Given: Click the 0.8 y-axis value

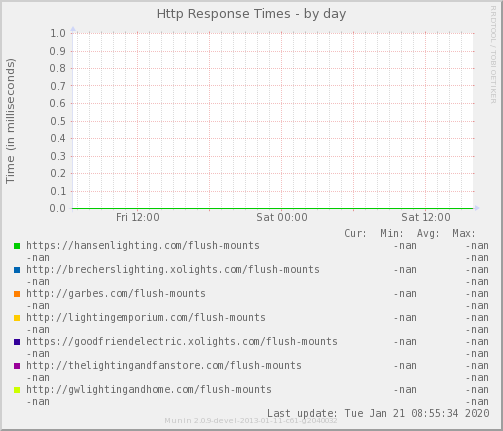Looking at the screenshot, I should 58,68.
